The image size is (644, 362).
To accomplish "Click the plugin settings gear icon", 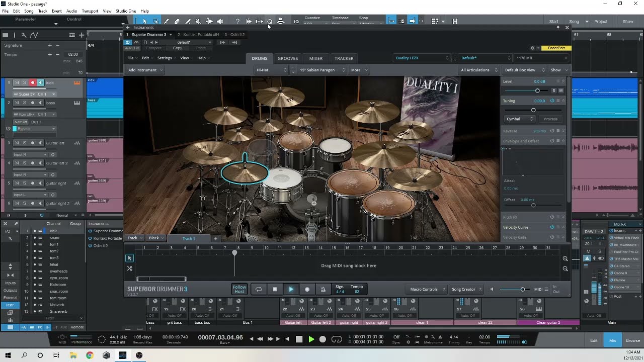I will (x=532, y=48).
